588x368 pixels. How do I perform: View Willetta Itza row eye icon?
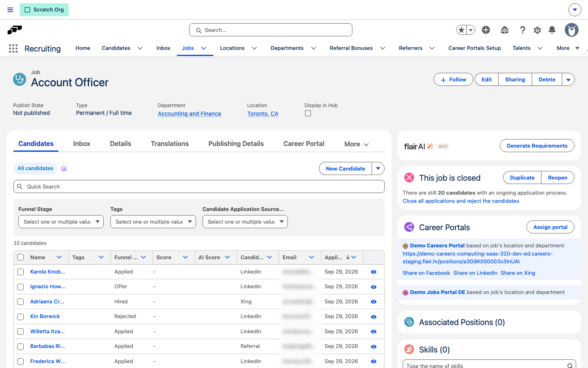[374, 332]
